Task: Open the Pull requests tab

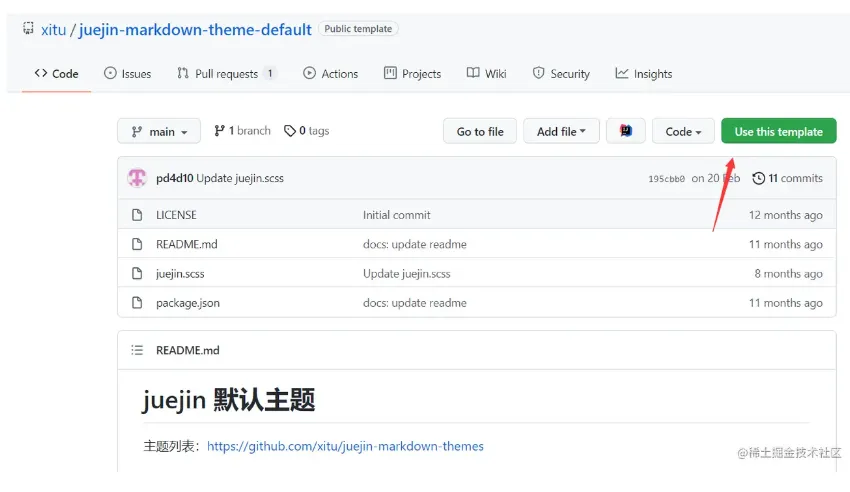Action: pyautogui.click(x=227, y=74)
